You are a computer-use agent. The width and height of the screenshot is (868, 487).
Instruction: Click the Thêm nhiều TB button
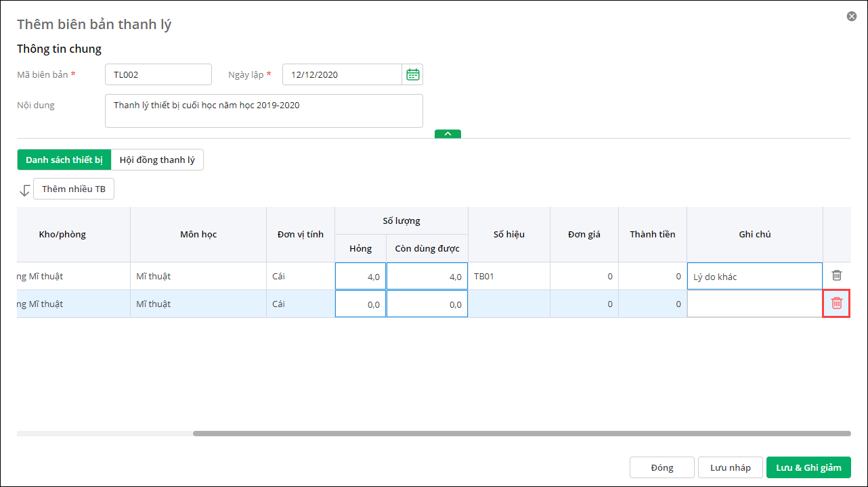[x=74, y=189]
